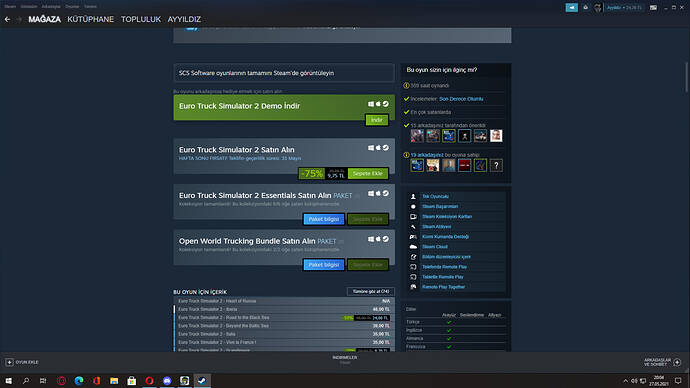Viewport: 690px width, 388px height.
Task: Open the Open World Trucking Bundle package options
Action: [x=341, y=242]
